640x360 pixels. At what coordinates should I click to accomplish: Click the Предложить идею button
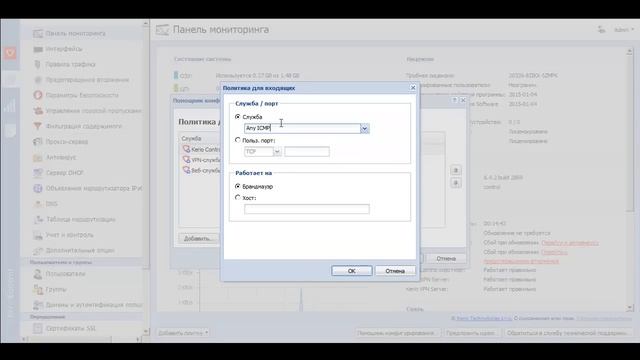pos(471,333)
